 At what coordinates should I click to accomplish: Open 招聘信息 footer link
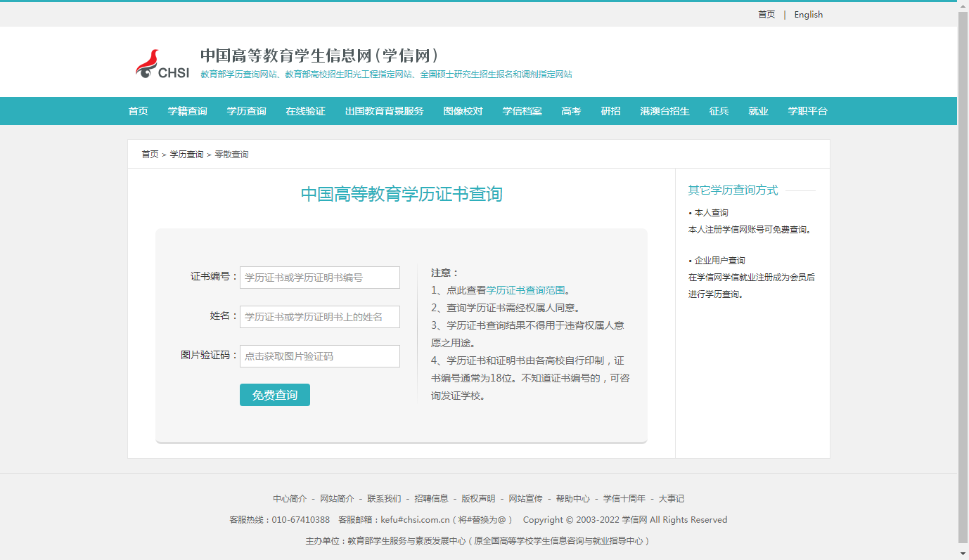(431, 499)
